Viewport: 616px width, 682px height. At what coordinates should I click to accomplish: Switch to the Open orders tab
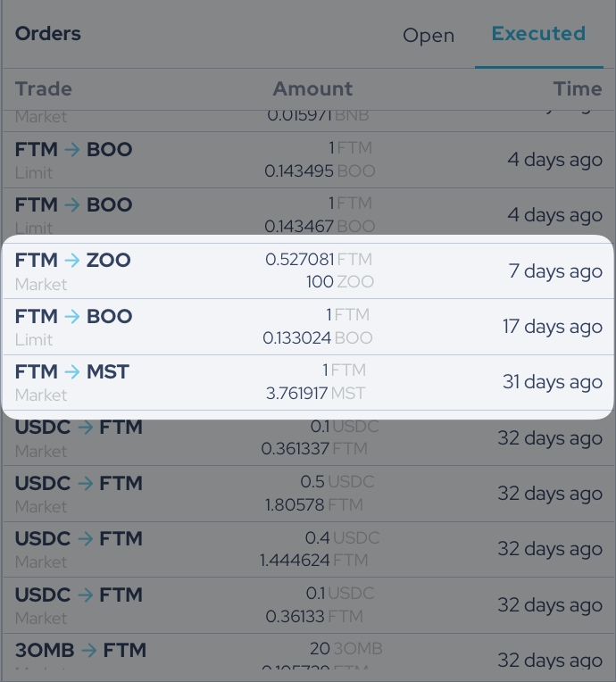[428, 36]
